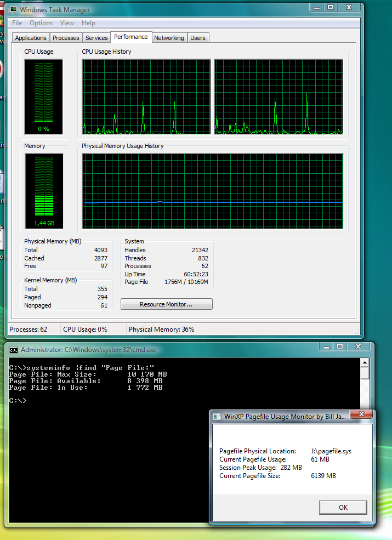Close the Windows Task Manager window

349,7
